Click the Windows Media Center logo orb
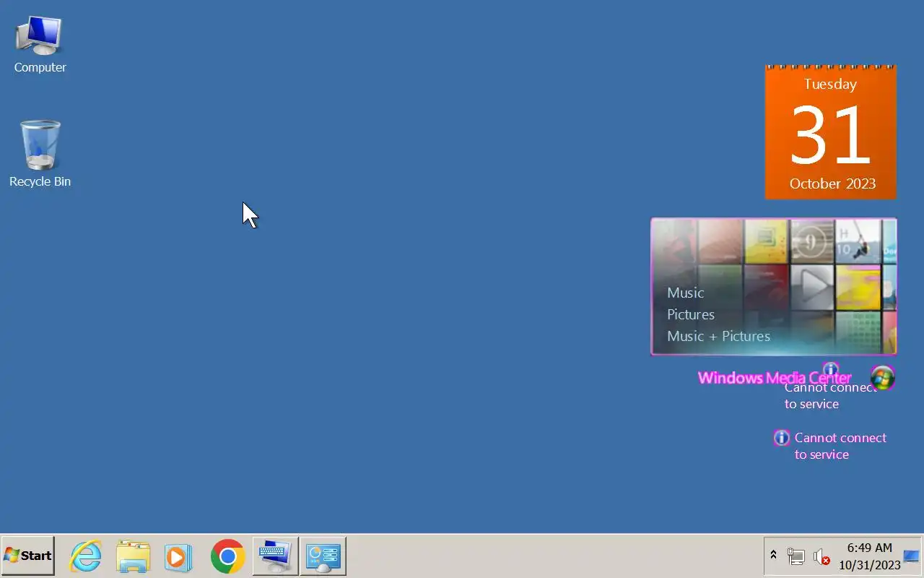 [882, 377]
